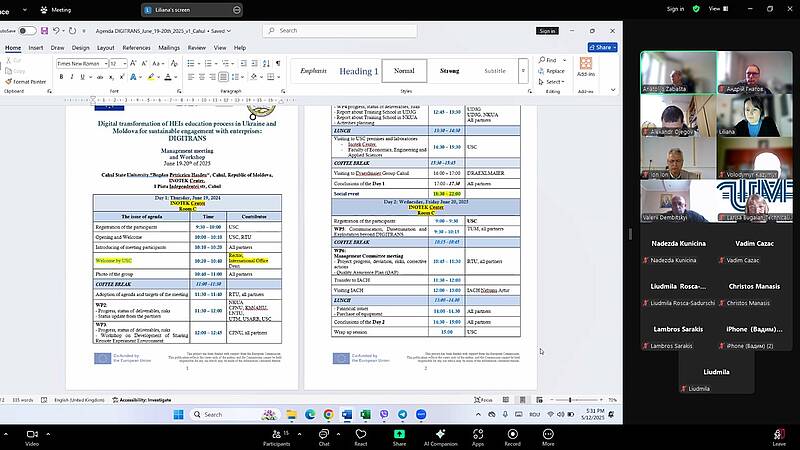Viewport: 800px width, 450px height.
Task: Open bullets list dropdown arrow
Action: [198, 63]
